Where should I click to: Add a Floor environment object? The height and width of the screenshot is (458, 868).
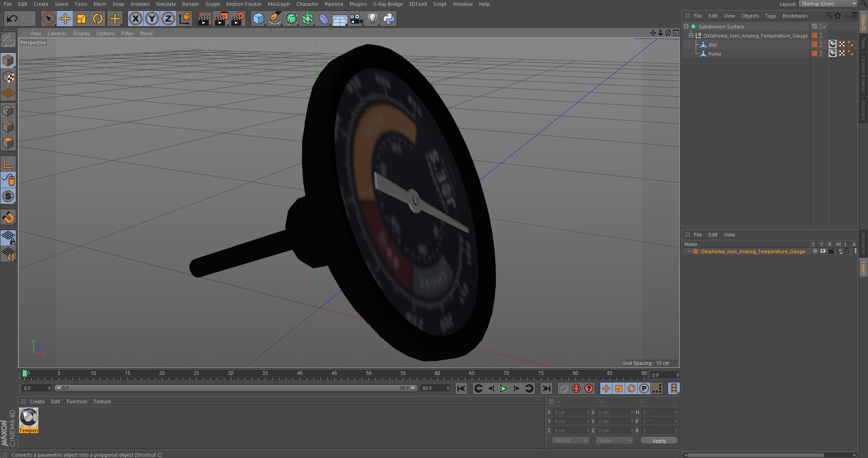click(340, 19)
